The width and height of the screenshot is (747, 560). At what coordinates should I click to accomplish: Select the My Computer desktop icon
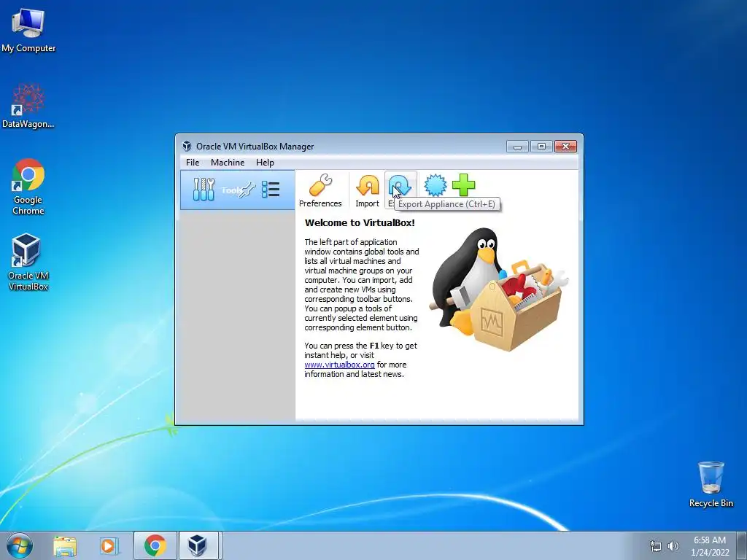[x=28, y=31]
